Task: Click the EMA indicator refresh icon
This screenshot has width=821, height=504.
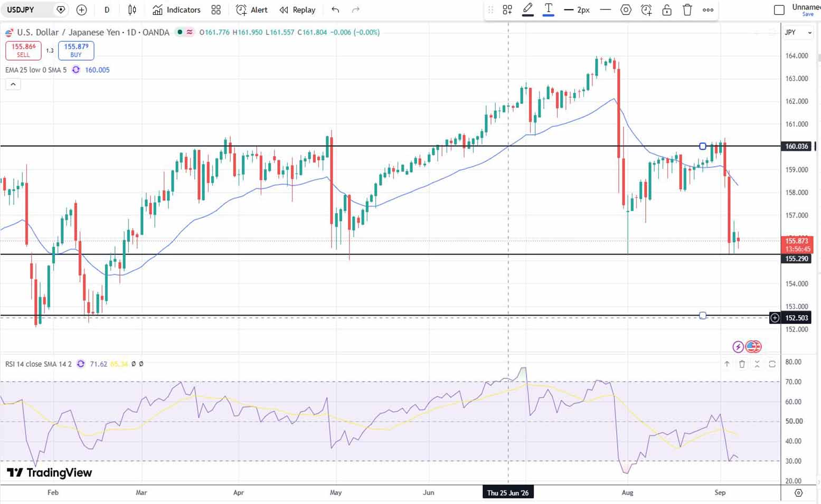Action: pyautogui.click(x=76, y=70)
